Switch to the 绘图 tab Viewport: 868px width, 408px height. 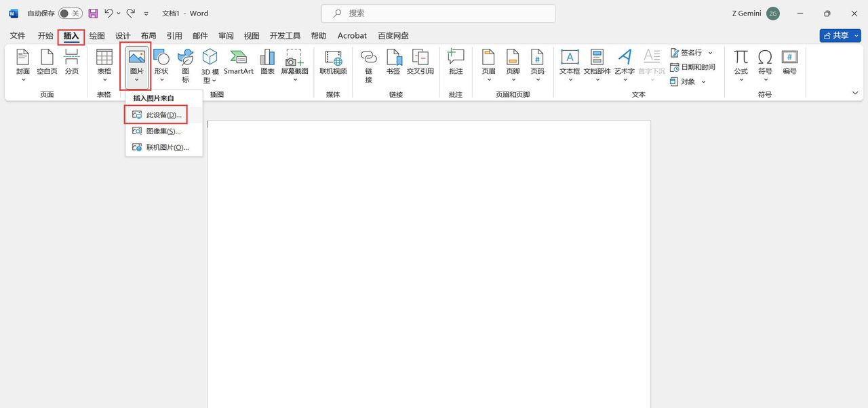pyautogui.click(x=97, y=36)
